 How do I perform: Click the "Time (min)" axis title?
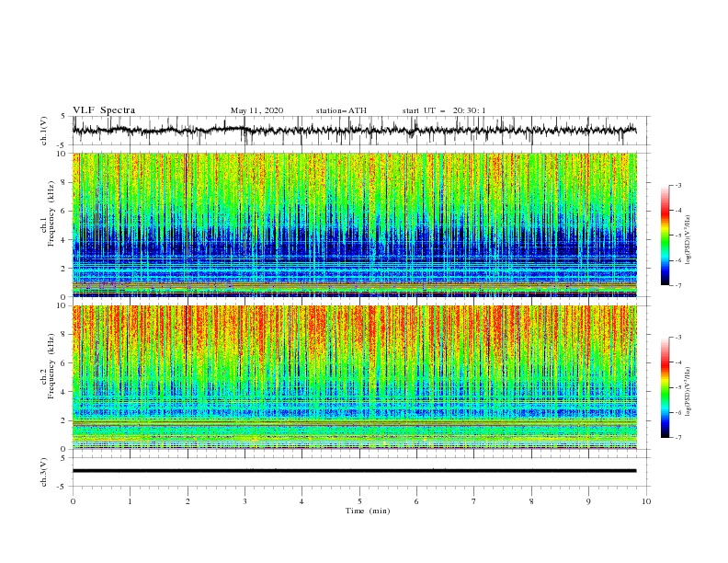(368, 511)
